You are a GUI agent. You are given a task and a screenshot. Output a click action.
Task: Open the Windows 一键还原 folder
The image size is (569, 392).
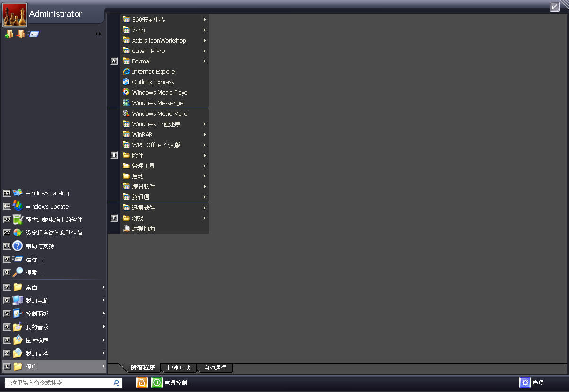tap(165, 124)
